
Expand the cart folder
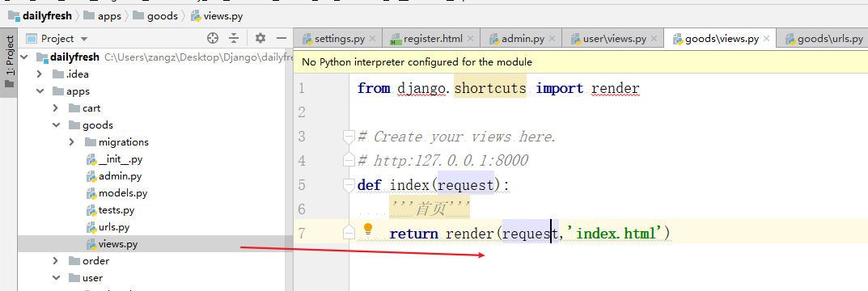pyautogui.click(x=55, y=108)
